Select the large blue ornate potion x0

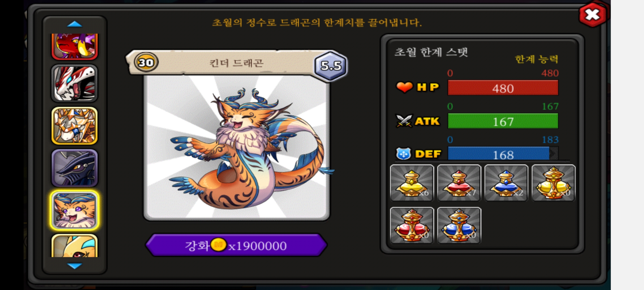click(459, 225)
